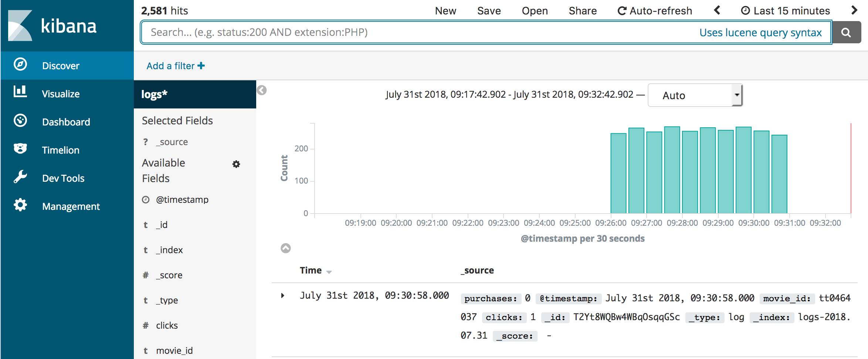Collapse the histogram chart with up arrow

[286, 248]
